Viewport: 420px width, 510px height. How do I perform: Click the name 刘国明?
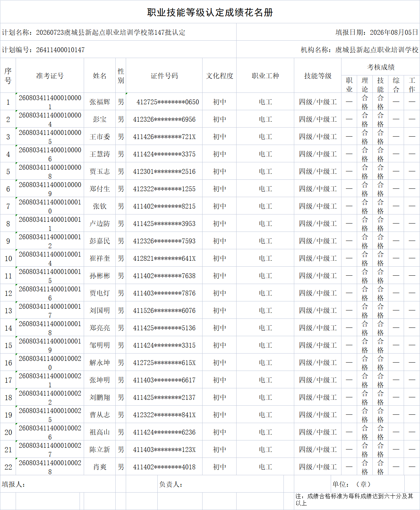pyautogui.click(x=100, y=310)
